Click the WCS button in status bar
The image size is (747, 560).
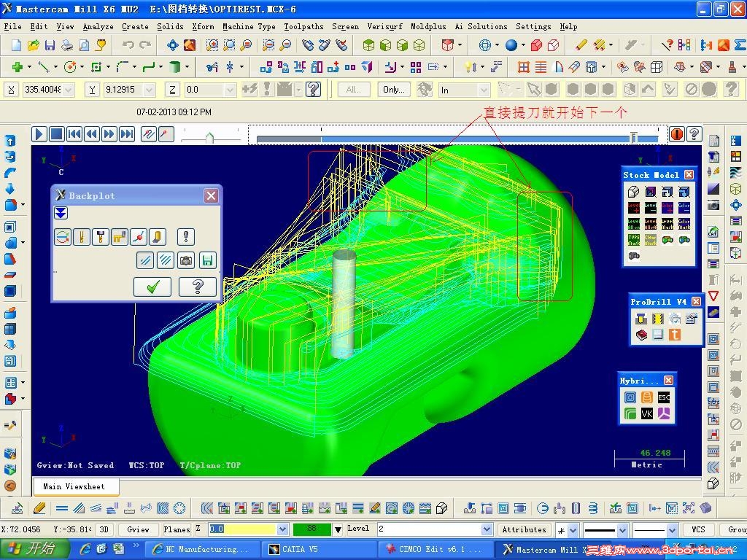tap(698, 529)
